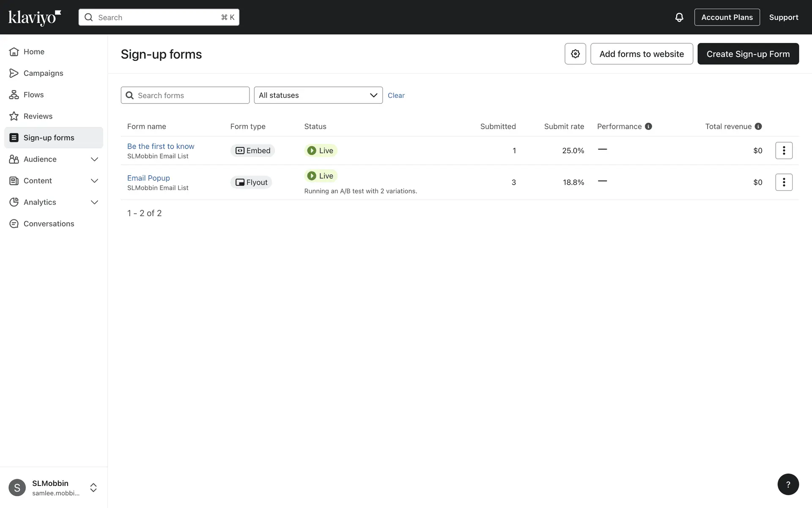
Task: Expand the Content sidebar section
Action: click(94, 181)
